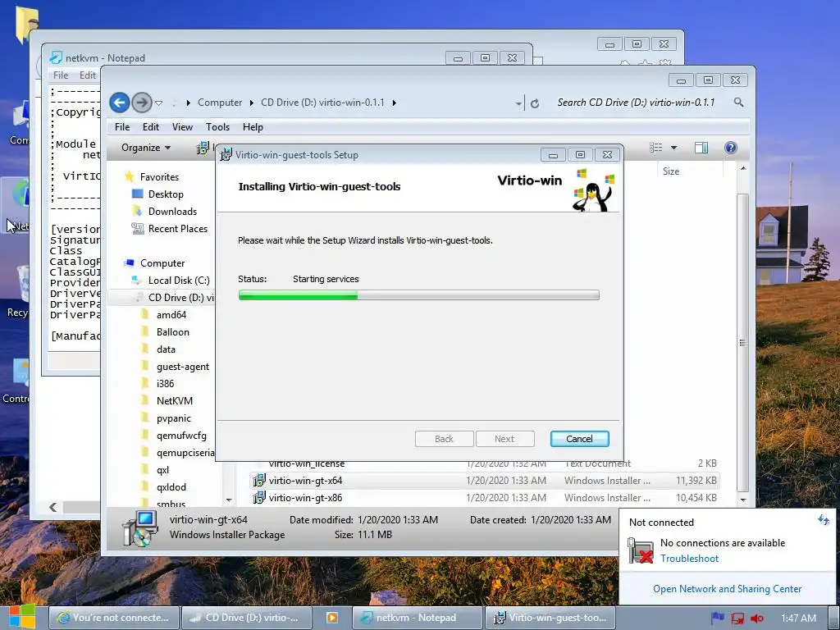Viewport: 840px width, 630px height.
Task: Open the NetKVM folder in tree
Action: click(174, 400)
